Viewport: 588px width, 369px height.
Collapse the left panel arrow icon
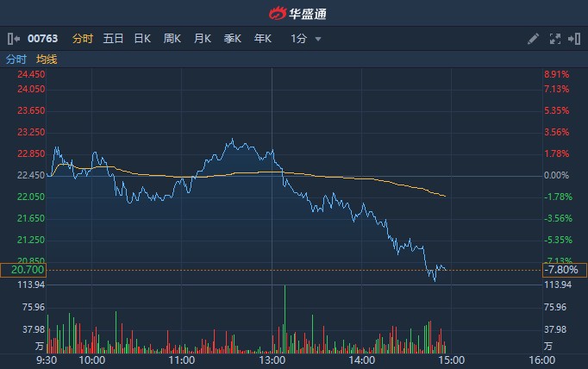pos(14,39)
